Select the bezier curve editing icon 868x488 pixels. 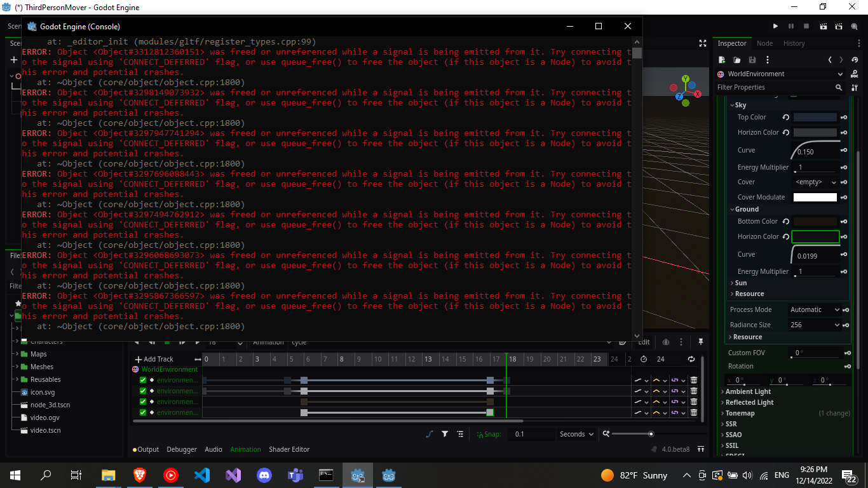429,434
